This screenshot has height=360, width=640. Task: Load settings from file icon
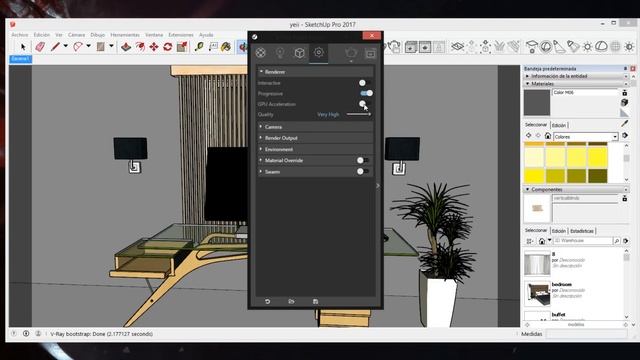291,302
